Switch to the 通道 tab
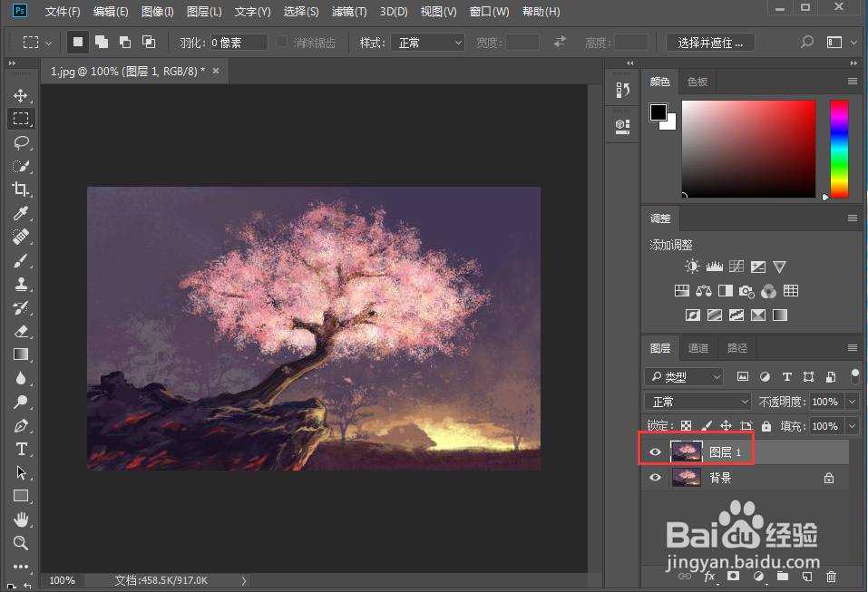The width and height of the screenshot is (868, 592). pyautogui.click(x=698, y=348)
